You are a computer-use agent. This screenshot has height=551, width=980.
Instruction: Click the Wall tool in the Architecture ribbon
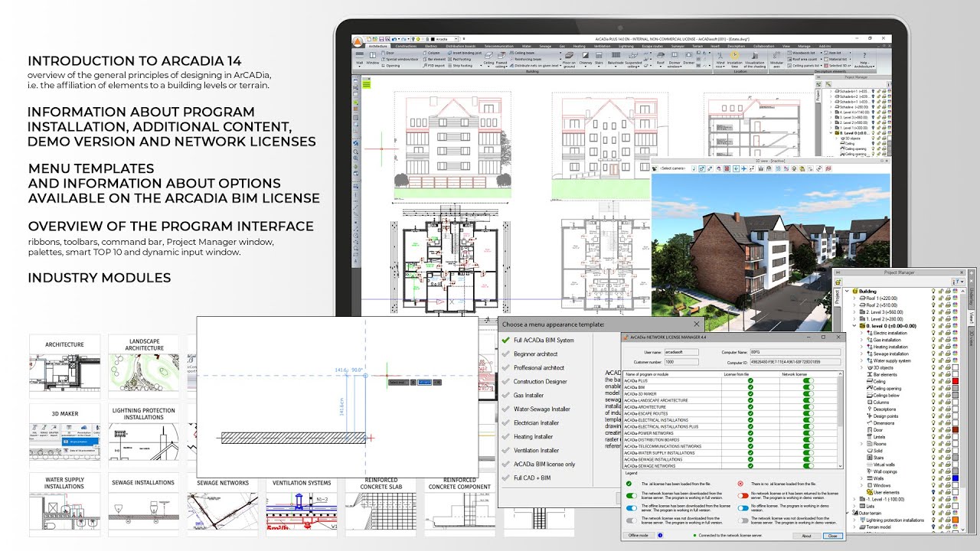tap(360, 59)
